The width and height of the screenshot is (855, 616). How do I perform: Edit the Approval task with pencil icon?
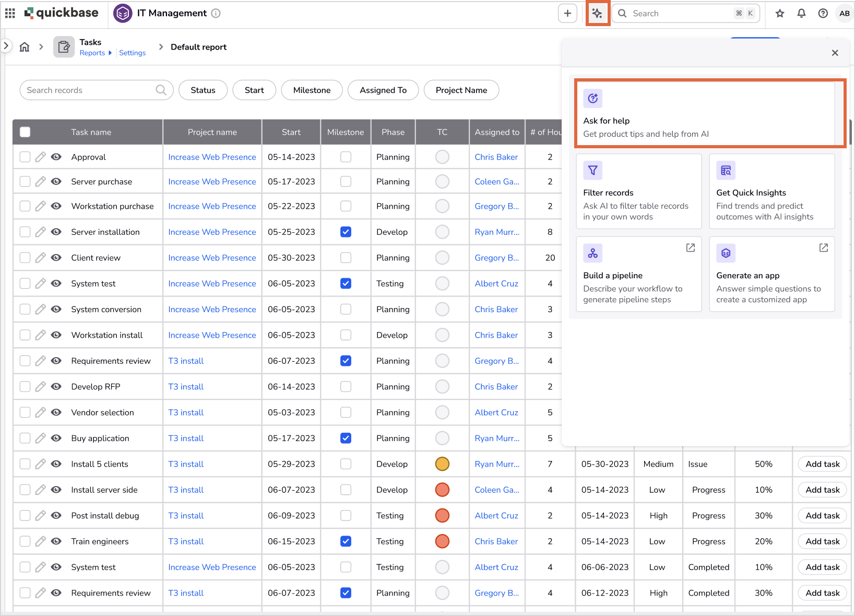pos(40,157)
